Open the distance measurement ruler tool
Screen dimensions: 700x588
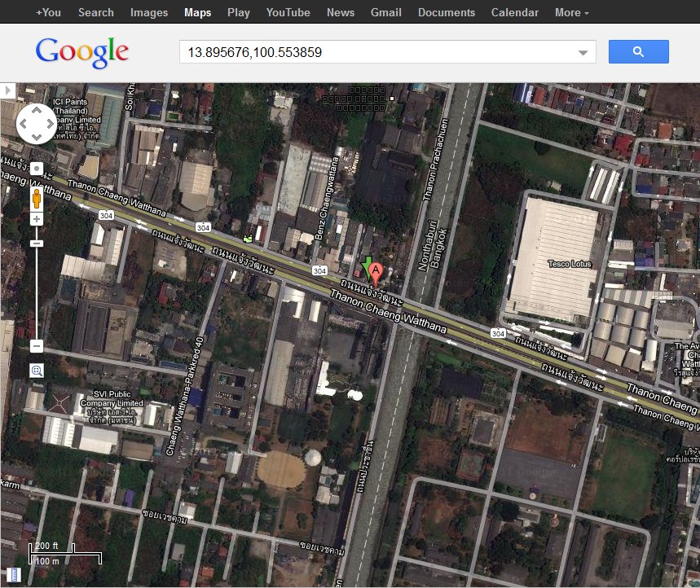coord(12,574)
